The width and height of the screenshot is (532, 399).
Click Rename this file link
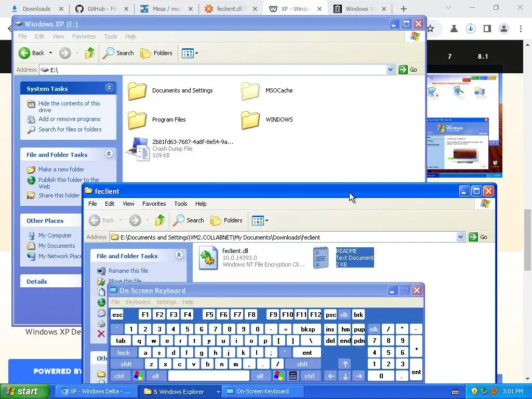point(128,271)
